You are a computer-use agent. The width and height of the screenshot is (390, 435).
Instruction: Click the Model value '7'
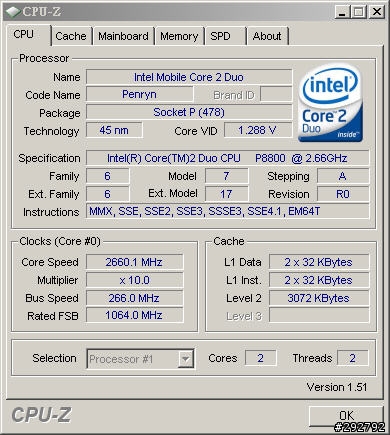coord(227,176)
